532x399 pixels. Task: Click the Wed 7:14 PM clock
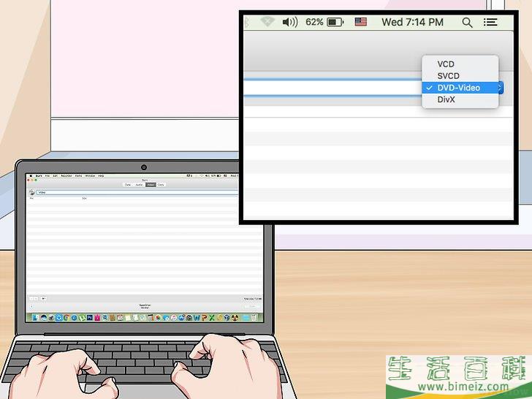click(x=412, y=23)
